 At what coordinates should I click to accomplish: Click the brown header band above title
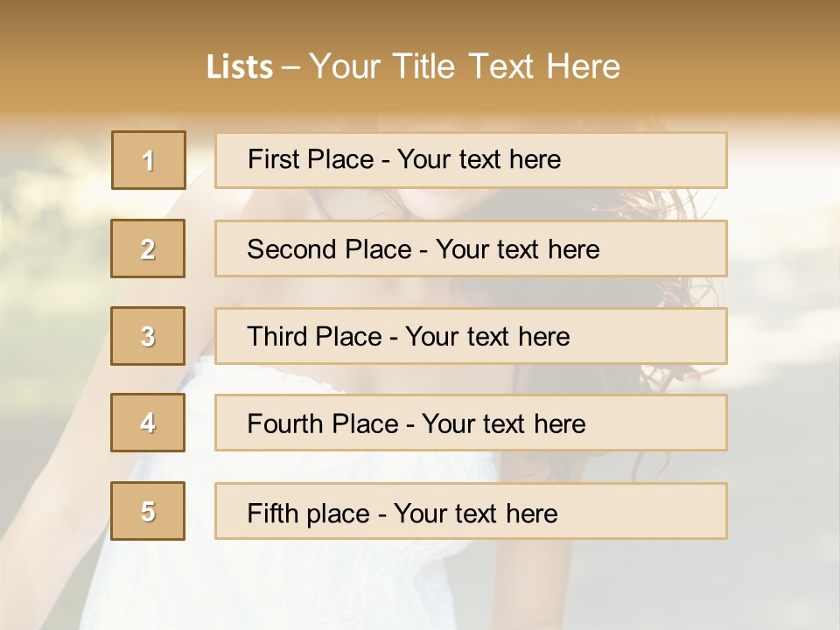[x=420, y=21]
